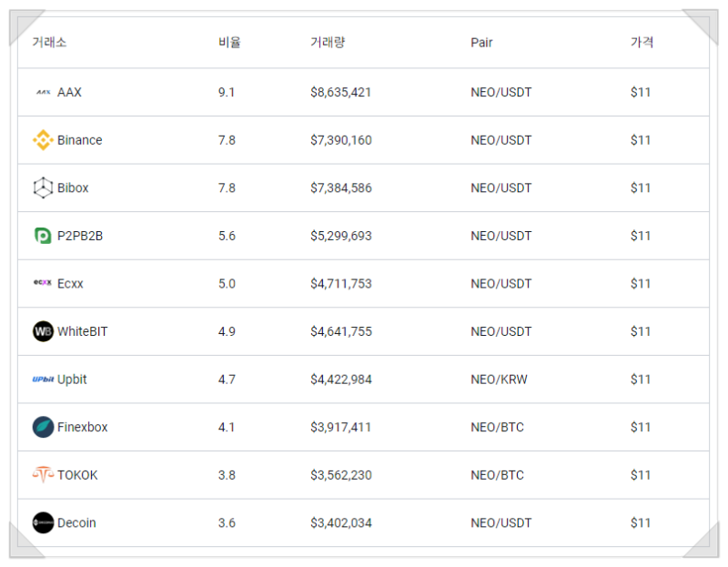Click the black Decoin logo icon
728x567 pixels.
click(43, 522)
